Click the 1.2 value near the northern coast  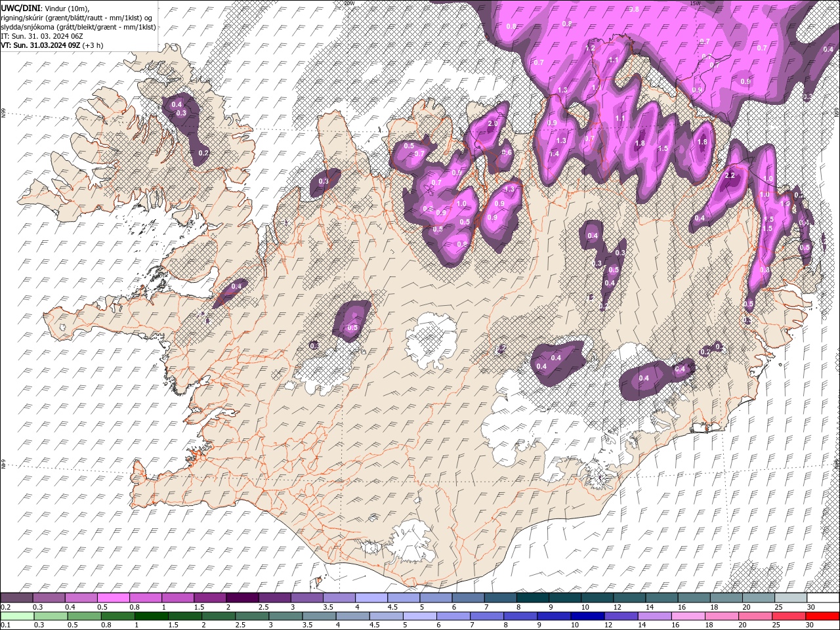(x=590, y=48)
